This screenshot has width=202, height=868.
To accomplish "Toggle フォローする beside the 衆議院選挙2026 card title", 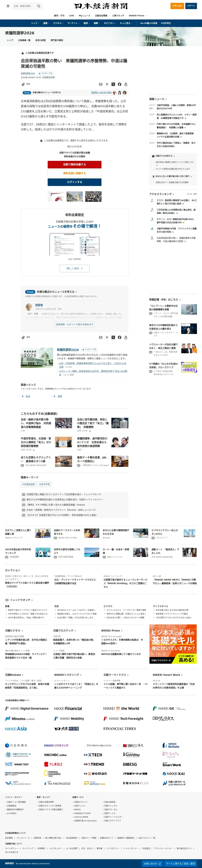I will 89,349.
